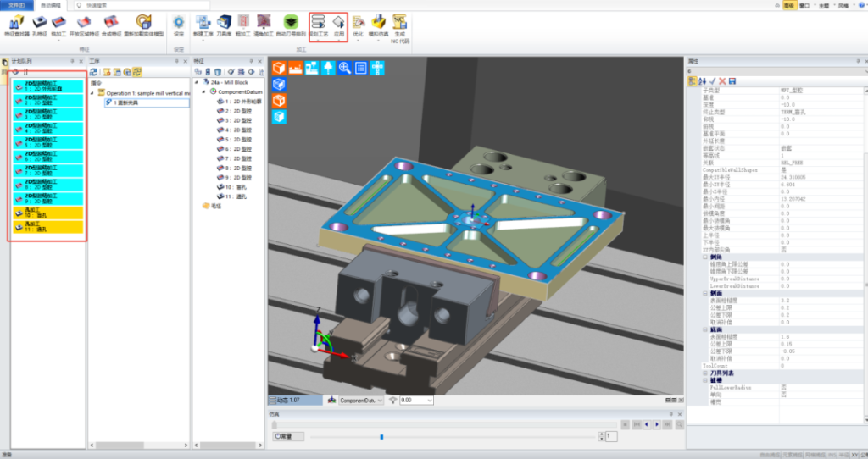Collapse the Operation 1 tree node
This screenshot has height=459, width=868.
[93, 91]
